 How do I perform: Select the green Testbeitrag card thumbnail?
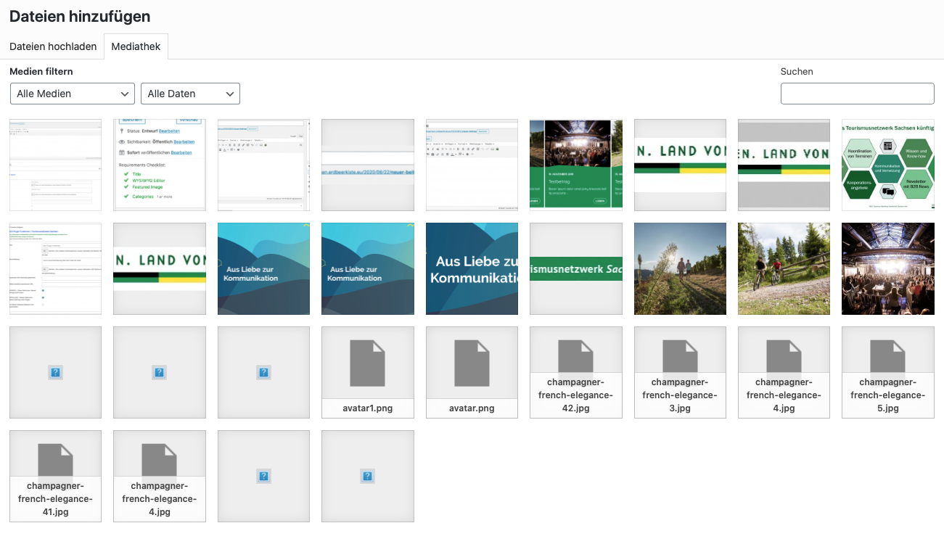click(576, 165)
